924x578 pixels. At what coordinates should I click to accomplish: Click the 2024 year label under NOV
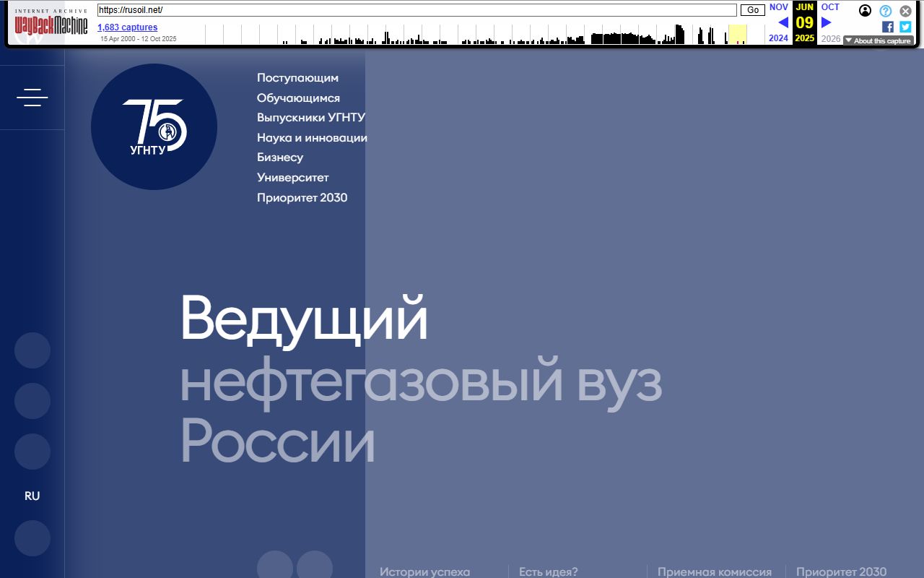779,38
